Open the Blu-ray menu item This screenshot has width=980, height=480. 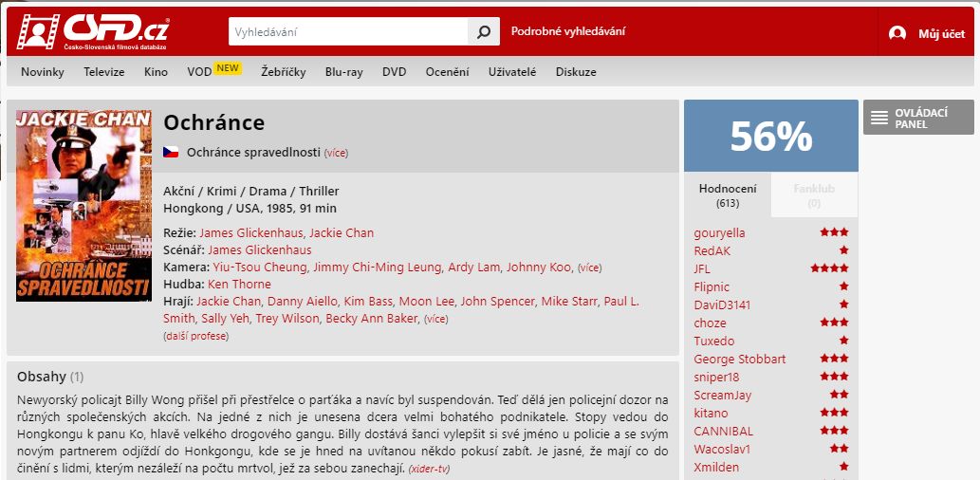343,72
